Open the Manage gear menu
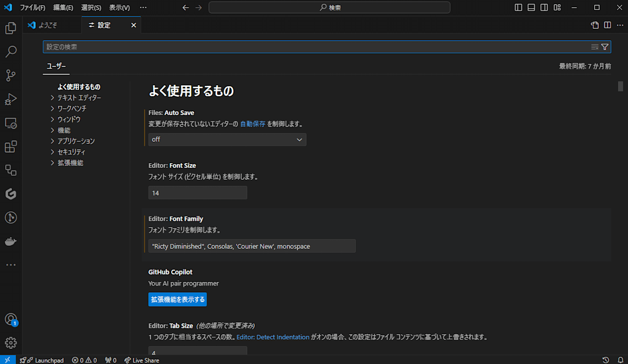The height and width of the screenshot is (364, 628). (x=11, y=343)
